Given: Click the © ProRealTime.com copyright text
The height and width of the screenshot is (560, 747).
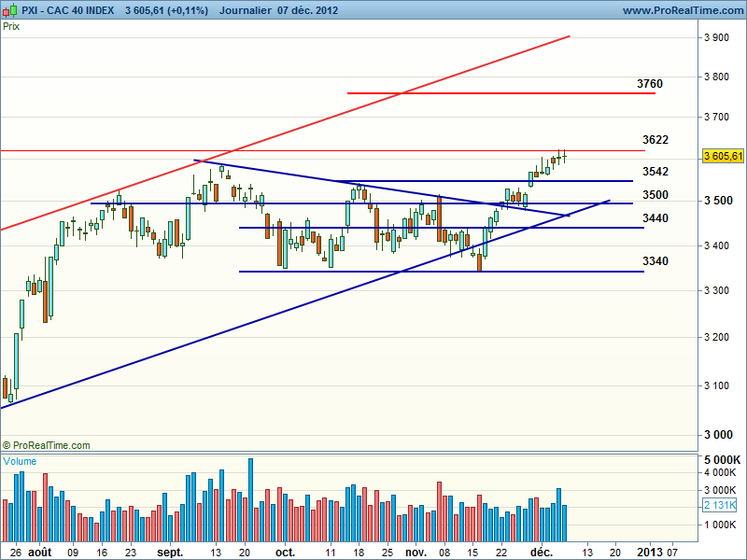Looking at the screenshot, I should (47, 445).
